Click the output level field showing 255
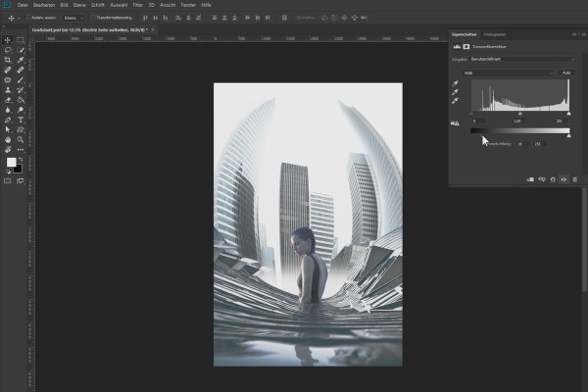The width and height of the screenshot is (588, 392). (539, 144)
